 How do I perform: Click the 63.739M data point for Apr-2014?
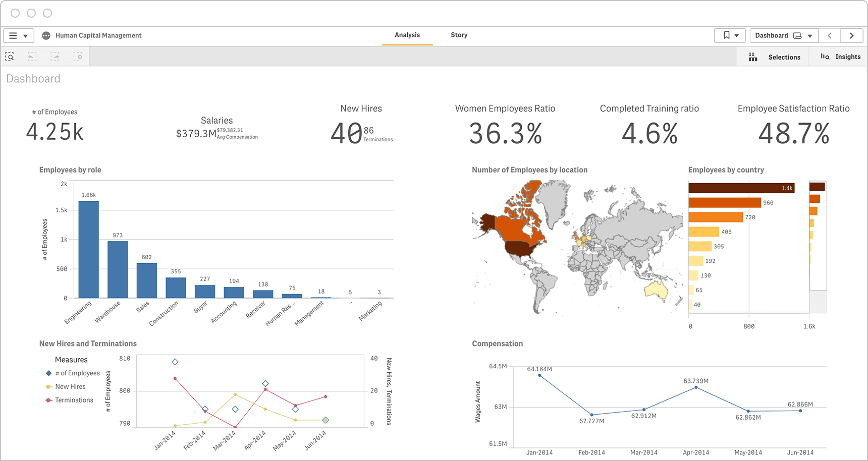click(x=696, y=387)
